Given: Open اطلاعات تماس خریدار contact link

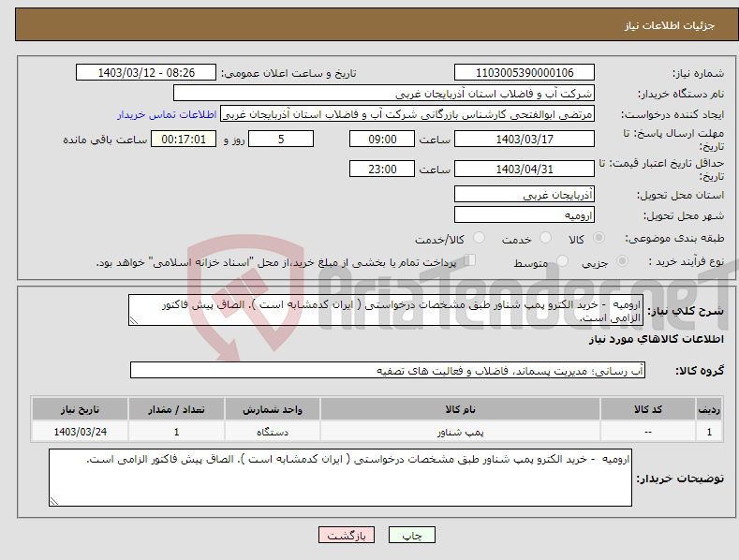Looking at the screenshot, I should click(167, 114).
